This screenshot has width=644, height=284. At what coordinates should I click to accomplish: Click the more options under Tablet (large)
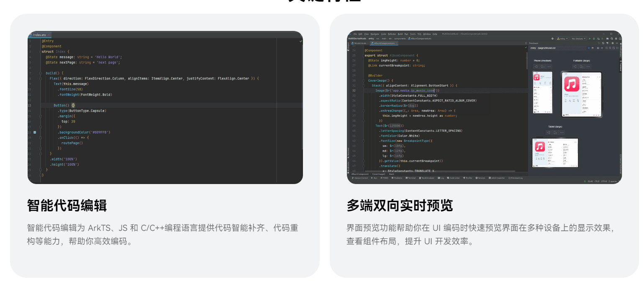(x=562, y=133)
